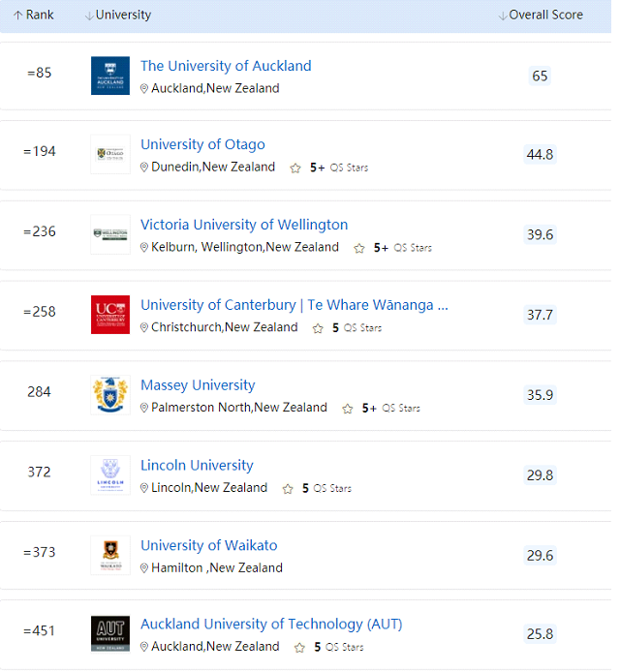The height and width of the screenshot is (672, 620).
Task: Click the Victoria University of Wellington logo
Action: tap(110, 234)
